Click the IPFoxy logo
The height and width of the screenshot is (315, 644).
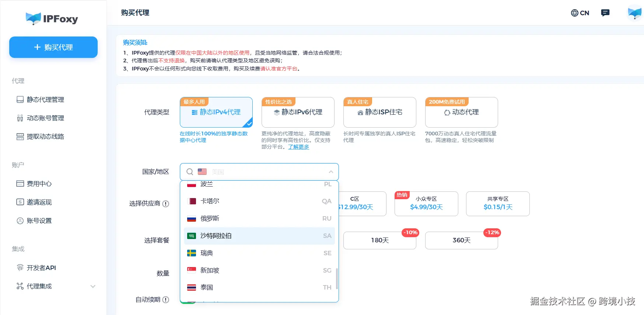coord(52,18)
